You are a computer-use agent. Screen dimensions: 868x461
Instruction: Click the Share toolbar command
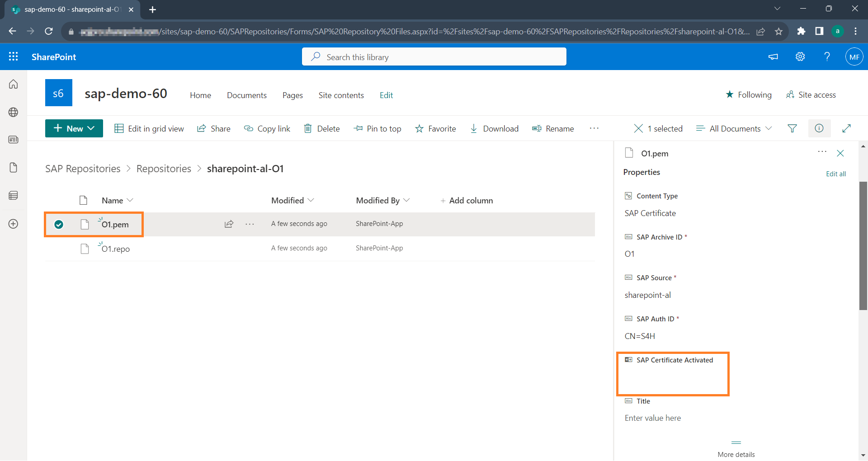(214, 128)
